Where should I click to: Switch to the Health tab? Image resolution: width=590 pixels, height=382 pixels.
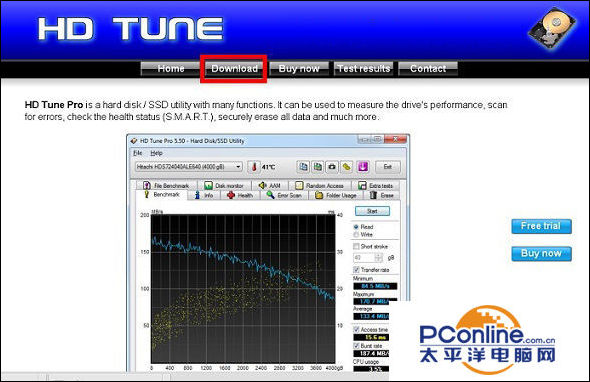240,195
